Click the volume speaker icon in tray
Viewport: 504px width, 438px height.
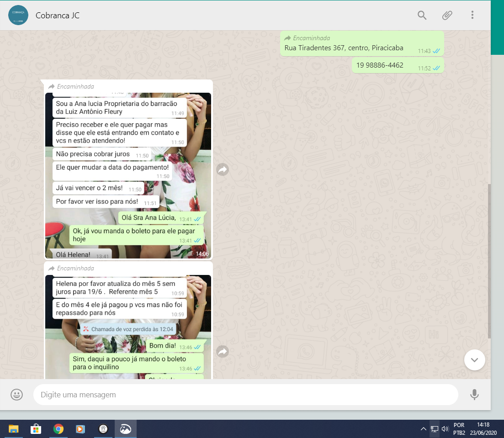(x=445, y=429)
